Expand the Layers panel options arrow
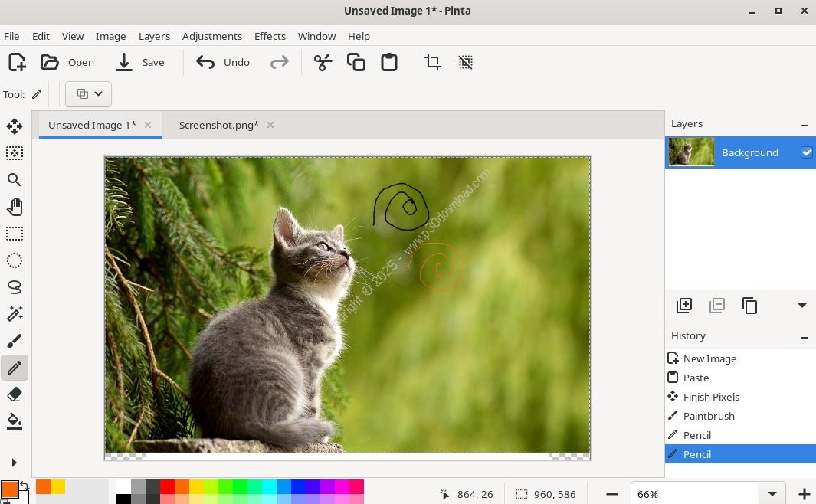This screenshot has width=816, height=504. (x=802, y=306)
